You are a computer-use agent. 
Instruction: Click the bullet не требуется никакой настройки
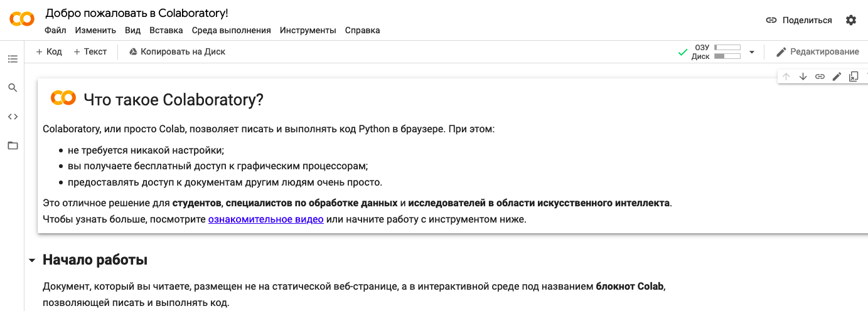[146, 150]
